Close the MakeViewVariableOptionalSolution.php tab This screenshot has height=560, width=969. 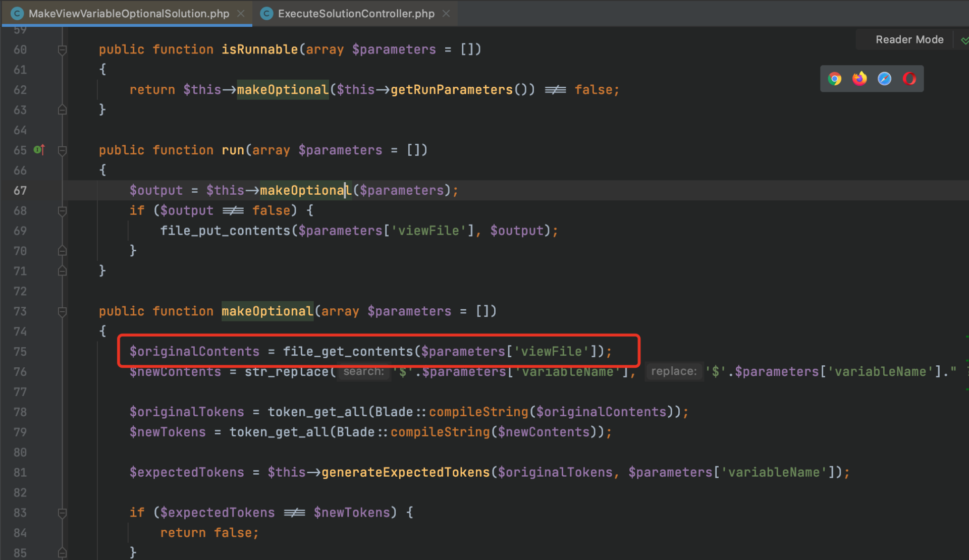coord(241,14)
